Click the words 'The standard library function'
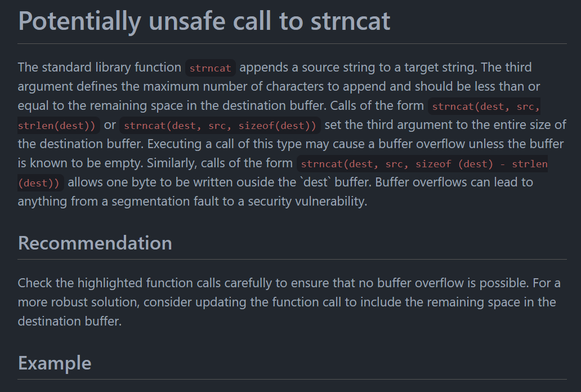The height and width of the screenshot is (392, 581). [99, 68]
